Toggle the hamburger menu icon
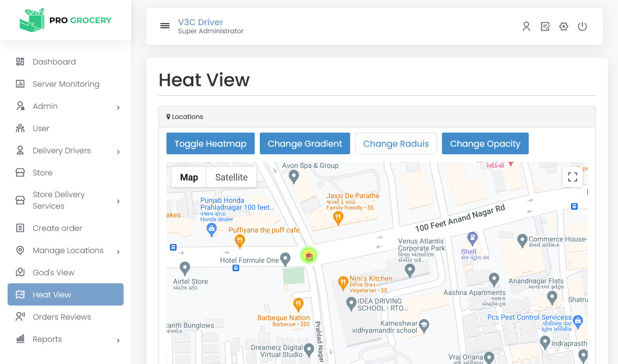This screenshot has height=364, width=618. tap(165, 26)
